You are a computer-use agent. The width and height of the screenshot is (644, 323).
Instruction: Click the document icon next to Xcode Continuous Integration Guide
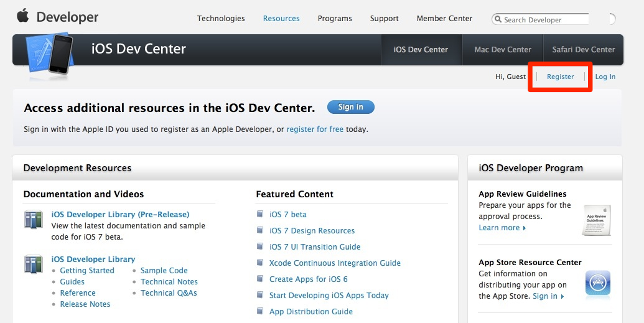point(260,262)
